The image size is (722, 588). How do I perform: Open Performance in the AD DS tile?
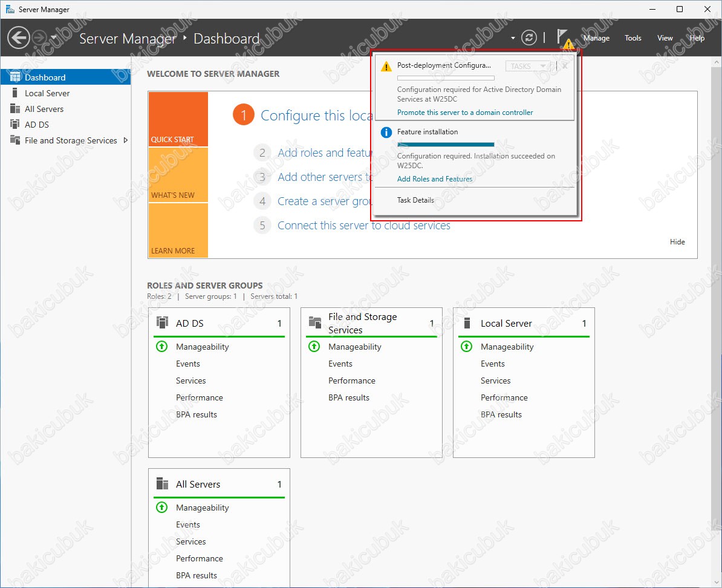click(200, 397)
